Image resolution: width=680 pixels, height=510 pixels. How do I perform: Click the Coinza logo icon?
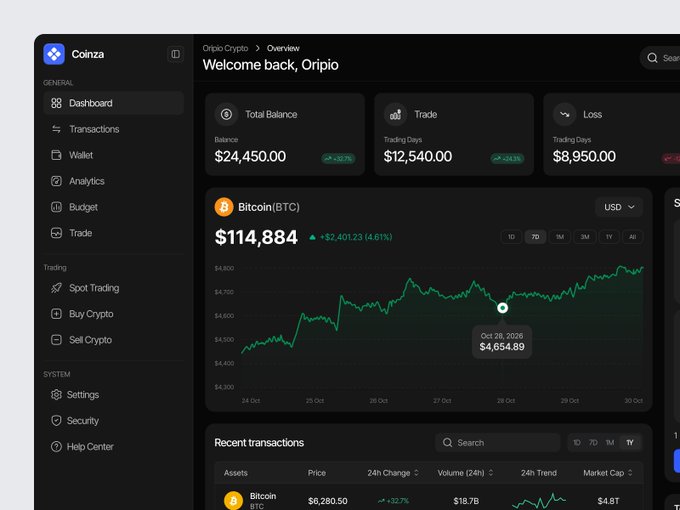[x=54, y=54]
